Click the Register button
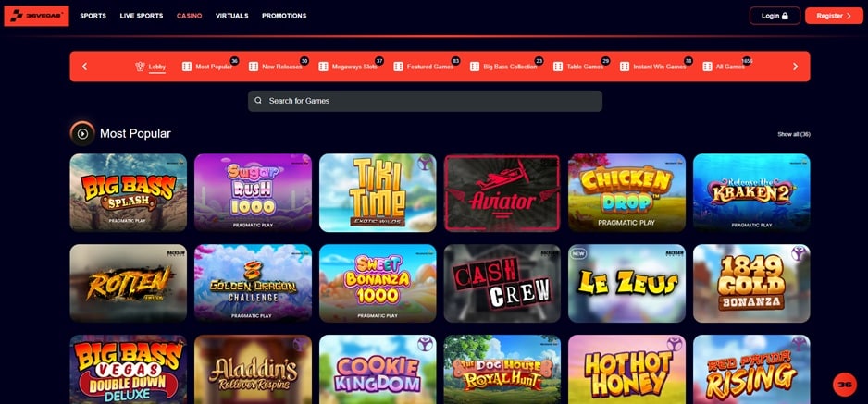 [x=834, y=16]
